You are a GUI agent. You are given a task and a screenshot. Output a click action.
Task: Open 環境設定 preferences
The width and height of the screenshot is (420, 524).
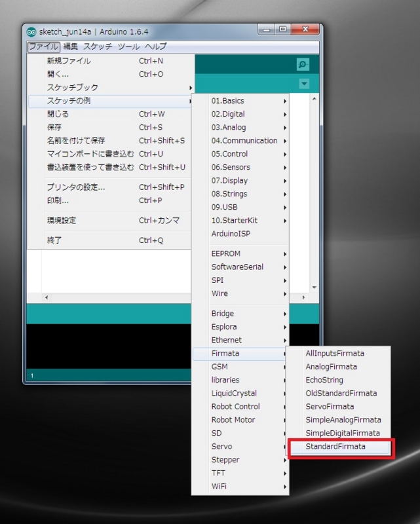point(110,221)
